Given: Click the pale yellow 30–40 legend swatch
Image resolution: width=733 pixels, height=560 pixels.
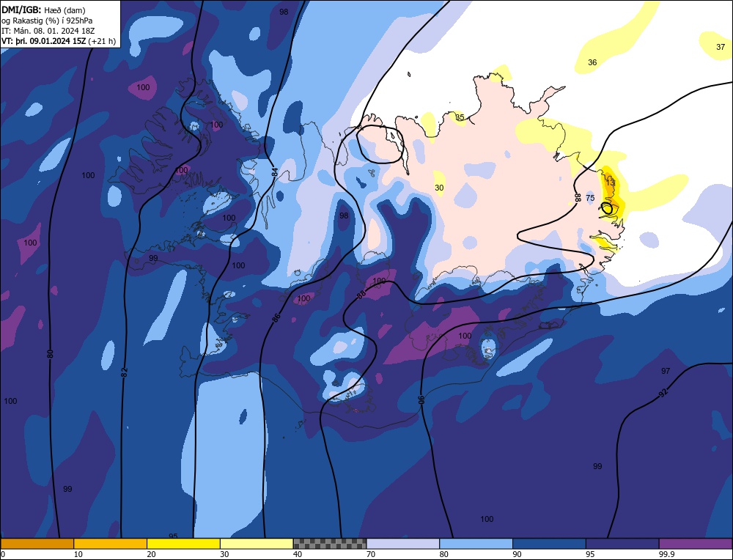Looking at the screenshot, I should [257, 543].
